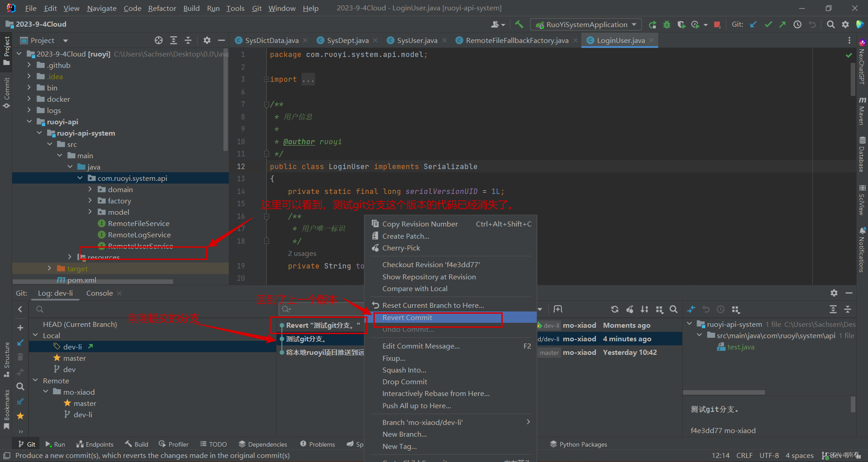This screenshot has width=868, height=462.
Task: Open the Git menu in the menu bar
Action: click(x=257, y=8)
